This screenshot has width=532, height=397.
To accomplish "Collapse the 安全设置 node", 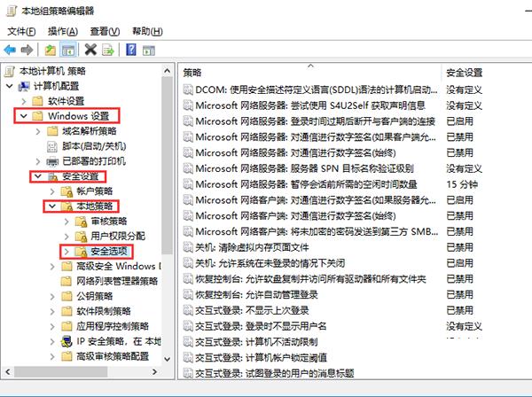I will (37, 176).
